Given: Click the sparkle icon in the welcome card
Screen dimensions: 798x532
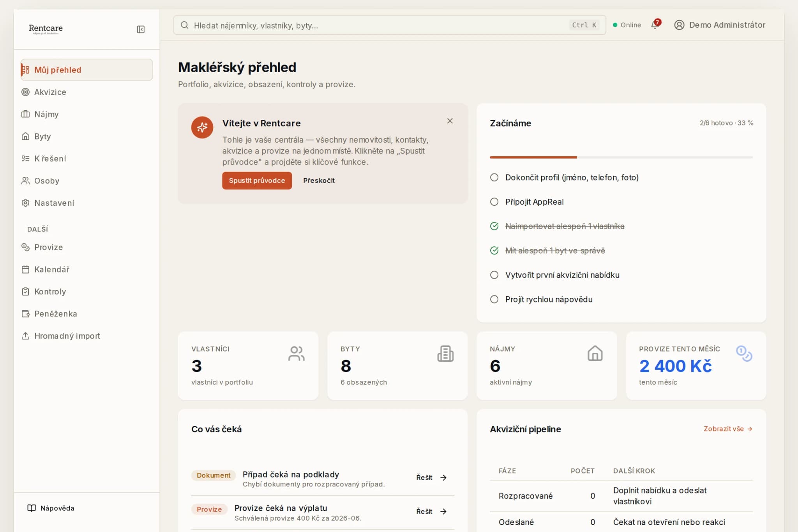Looking at the screenshot, I should (202, 127).
